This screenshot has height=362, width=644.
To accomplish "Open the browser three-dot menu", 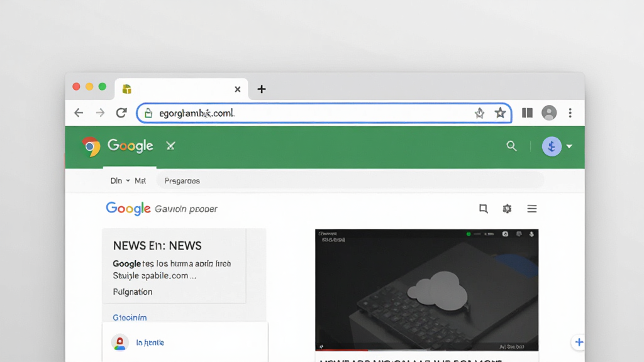I will point(570,113).
